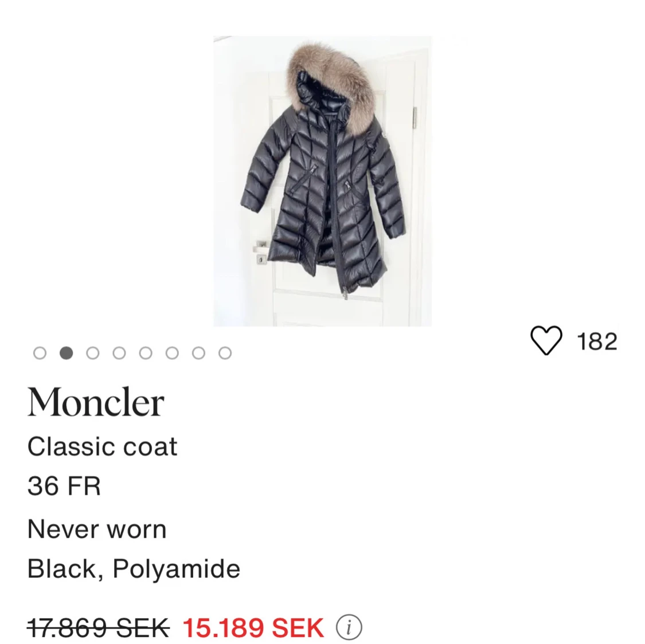The width and height of the screenshot is (645, 644).
Task: Click the Never worn condition text
Action: pos(97,529)
